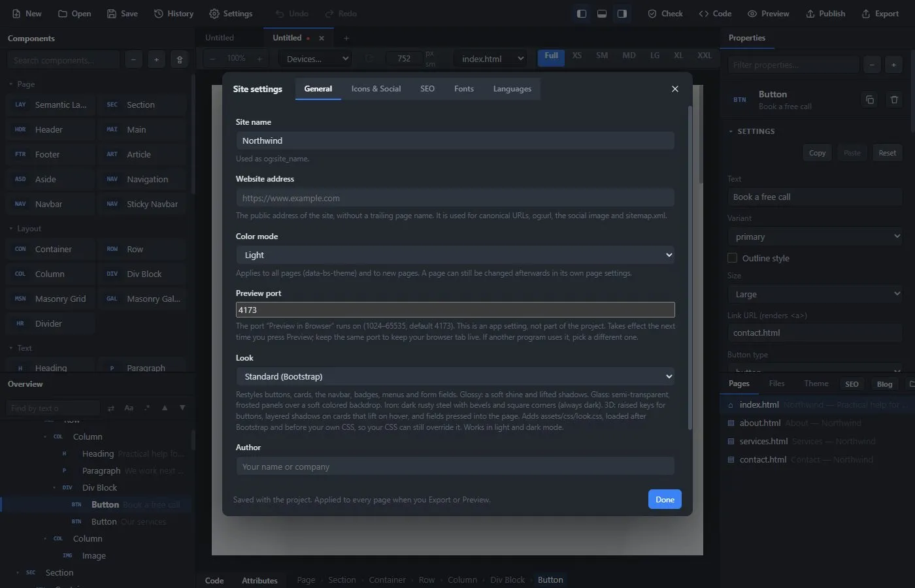The image size is (915, 588).
Task: Select the XS breakpoint view
Action: (577, 56)
